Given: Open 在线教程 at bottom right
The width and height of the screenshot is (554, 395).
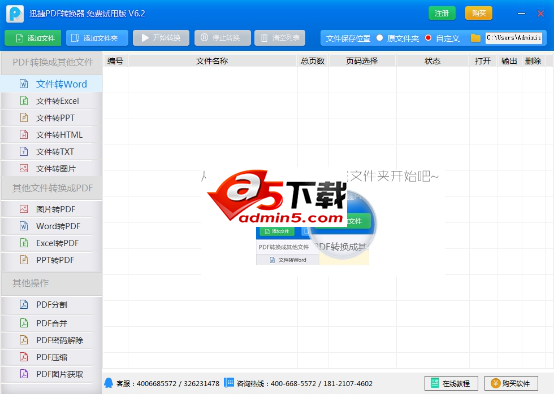Looking at the screenshot, I should pos(451,383).
